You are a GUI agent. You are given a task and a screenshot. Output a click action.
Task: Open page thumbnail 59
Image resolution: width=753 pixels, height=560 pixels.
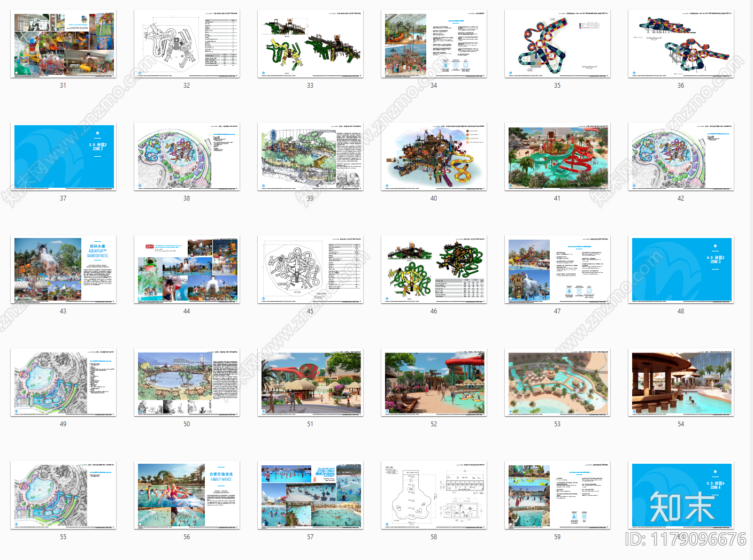pyautogui.click(x=557, y=495)
